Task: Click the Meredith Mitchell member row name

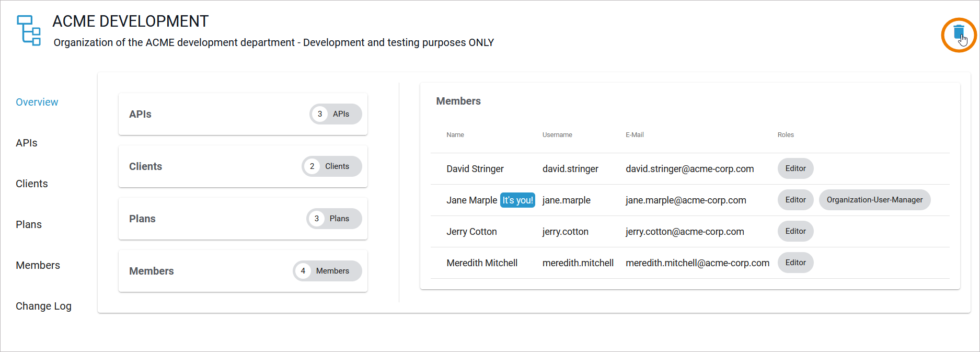Action: pos(482,263)
